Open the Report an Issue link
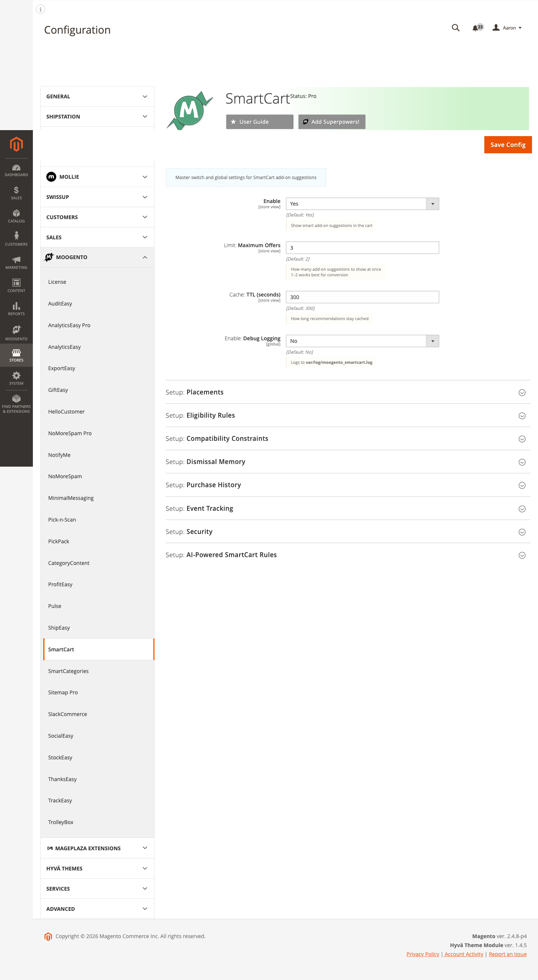Image resolution: width=538 pixels, height=980 pixels. pos(507,954)
